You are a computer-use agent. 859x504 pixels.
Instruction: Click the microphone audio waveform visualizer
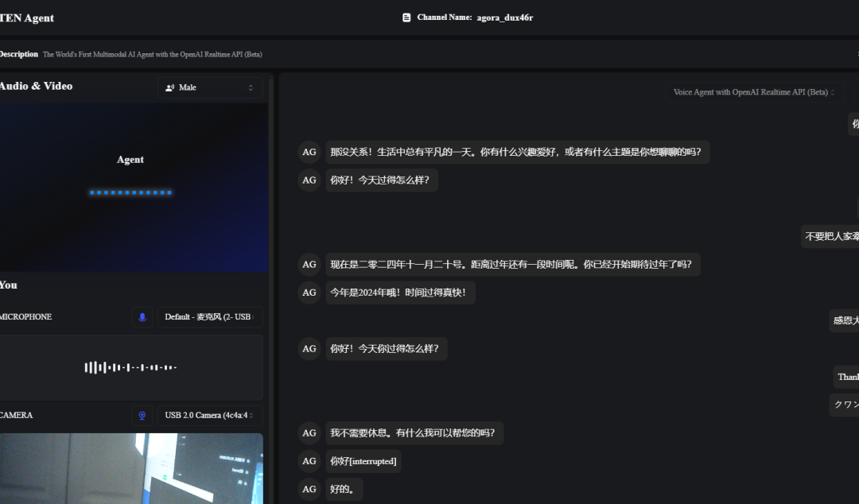pyautogui.click(x=131, y=367)
